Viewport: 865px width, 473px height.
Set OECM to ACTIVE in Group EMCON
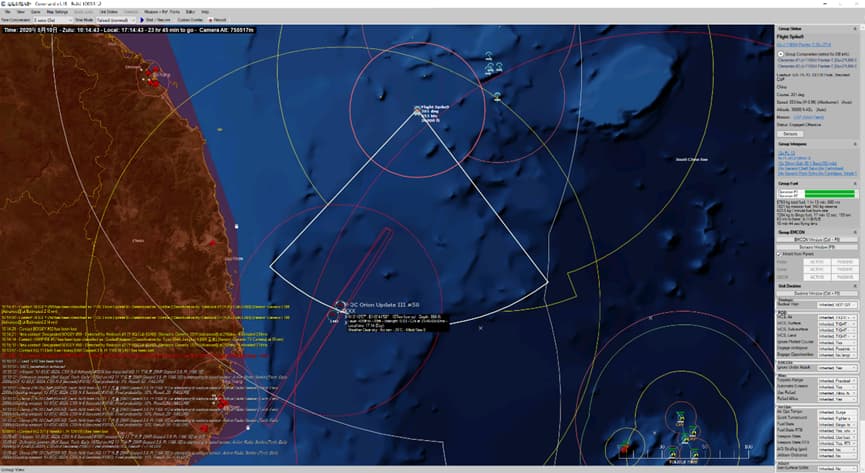coord(816,277)
